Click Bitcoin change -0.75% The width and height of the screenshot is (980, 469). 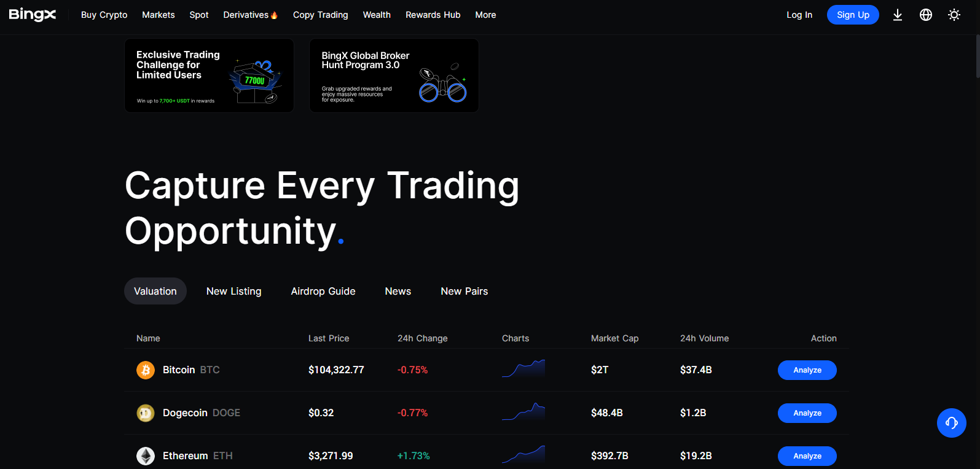point(412,370)
